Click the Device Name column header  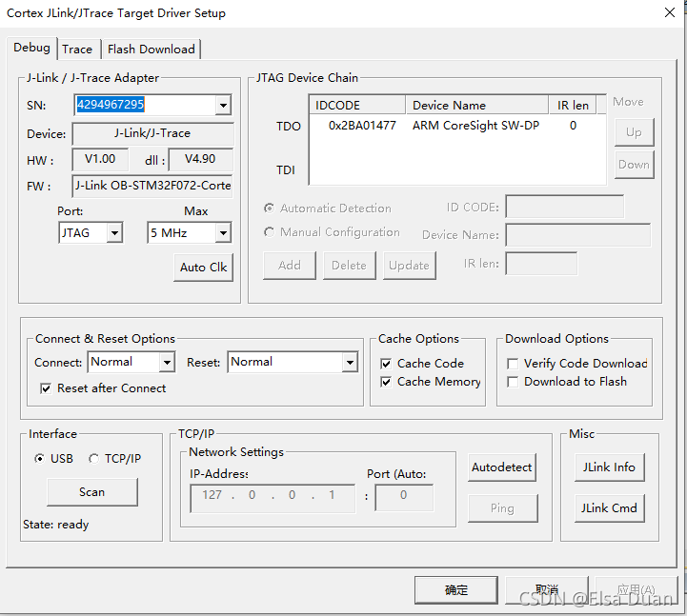click(x=477, y=105)
